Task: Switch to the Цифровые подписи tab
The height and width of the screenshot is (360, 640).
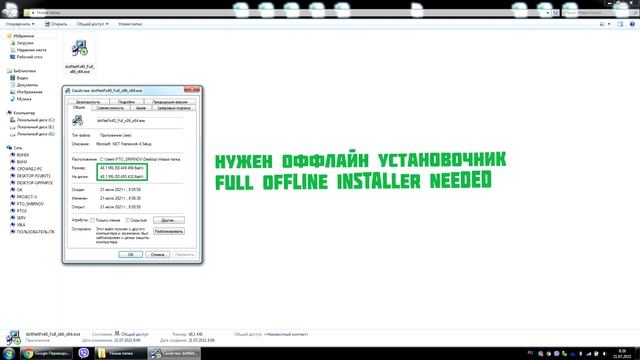Action: tap(174, 108)
